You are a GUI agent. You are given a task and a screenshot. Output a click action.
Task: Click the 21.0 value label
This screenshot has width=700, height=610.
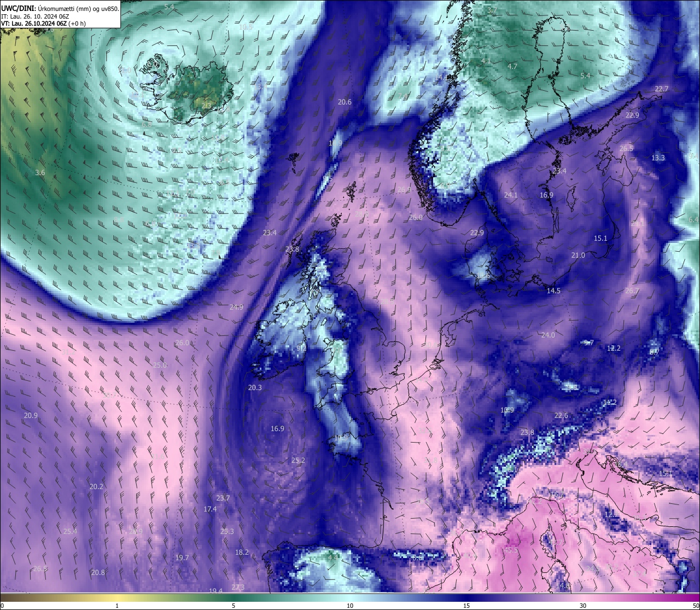pos(578,255)
